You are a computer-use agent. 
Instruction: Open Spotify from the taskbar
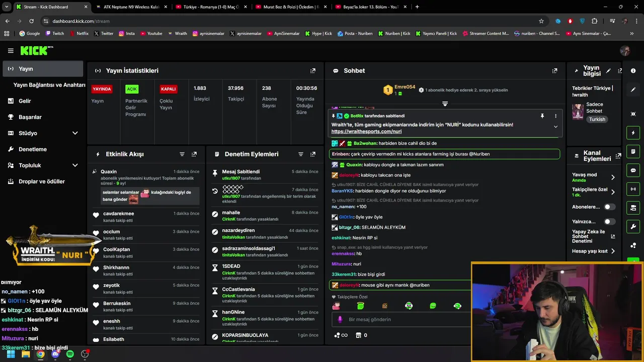pos(70,354)
